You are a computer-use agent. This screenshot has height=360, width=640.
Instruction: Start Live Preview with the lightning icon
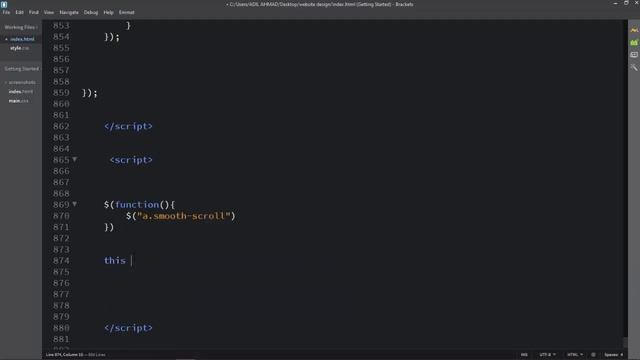(634, 30)
